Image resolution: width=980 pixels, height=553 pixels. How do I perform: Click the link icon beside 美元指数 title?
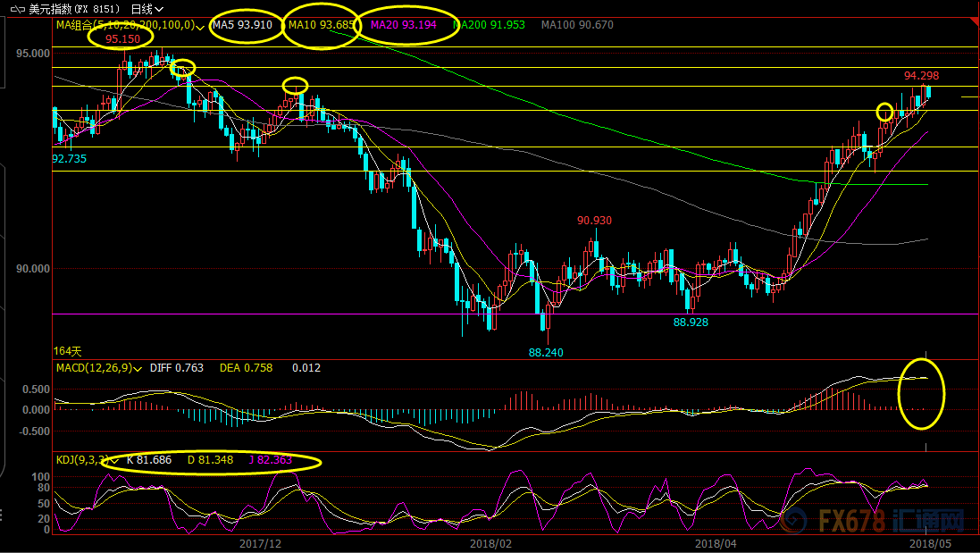pyautogui.click(x=20, y=8)
